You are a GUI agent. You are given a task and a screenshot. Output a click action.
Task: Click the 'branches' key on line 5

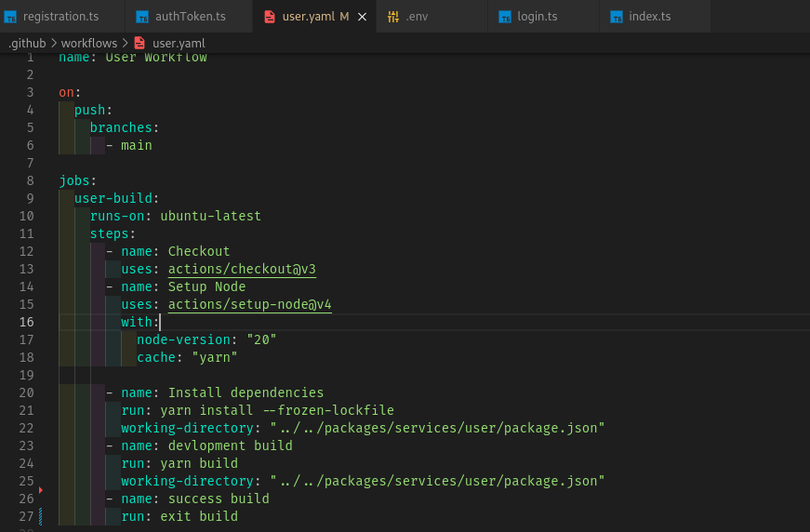click(x=121, y=127)
